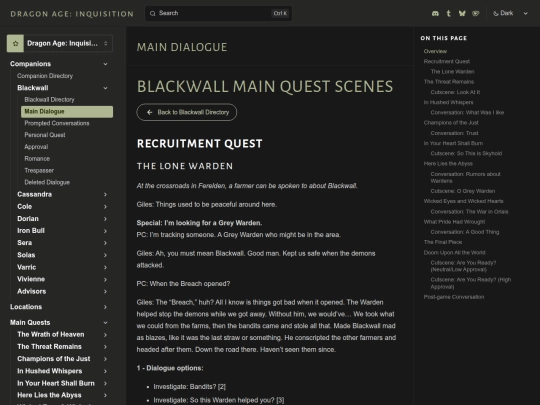Click the Dragon Age: Inquisition site title

click(x=72, y=14)
